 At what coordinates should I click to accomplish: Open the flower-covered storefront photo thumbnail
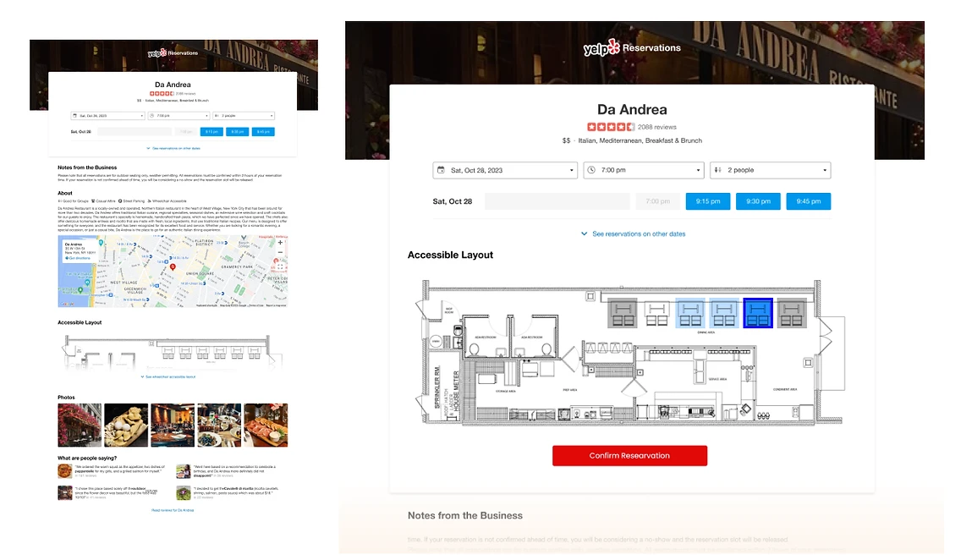tap(80, 425)
